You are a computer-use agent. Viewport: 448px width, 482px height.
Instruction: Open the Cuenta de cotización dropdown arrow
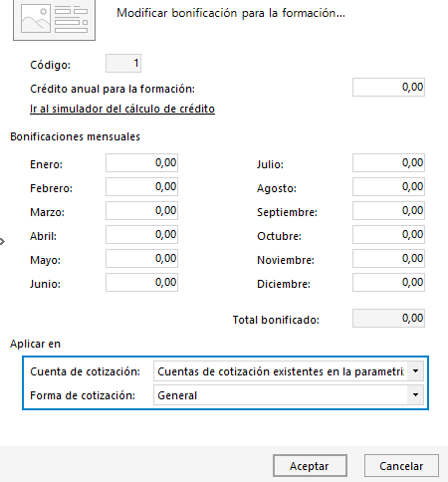coord(415,371)
